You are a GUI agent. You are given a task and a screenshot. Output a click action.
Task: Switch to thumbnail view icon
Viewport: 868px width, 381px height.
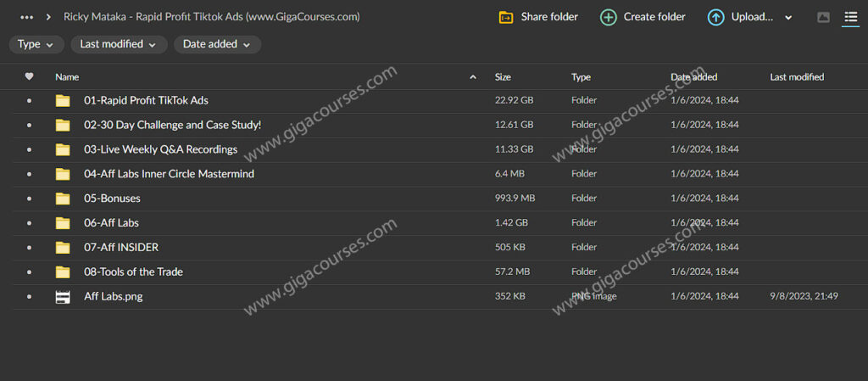(x=823, y=17)
